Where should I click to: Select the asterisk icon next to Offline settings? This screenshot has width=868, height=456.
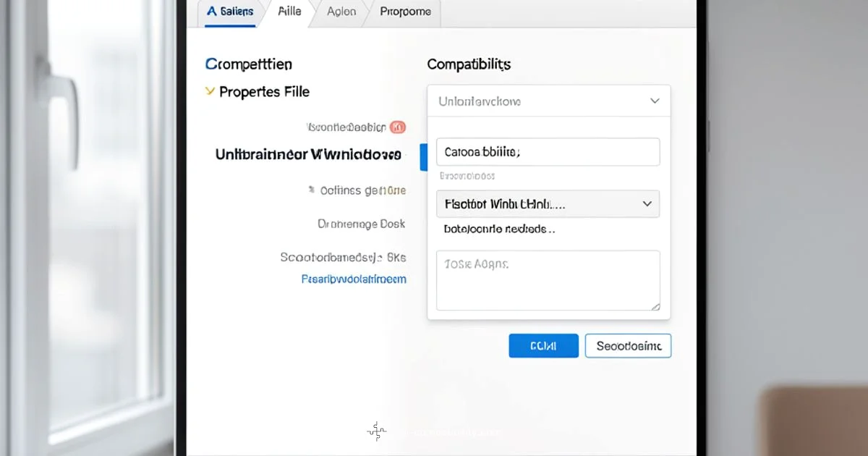point(311,190)
